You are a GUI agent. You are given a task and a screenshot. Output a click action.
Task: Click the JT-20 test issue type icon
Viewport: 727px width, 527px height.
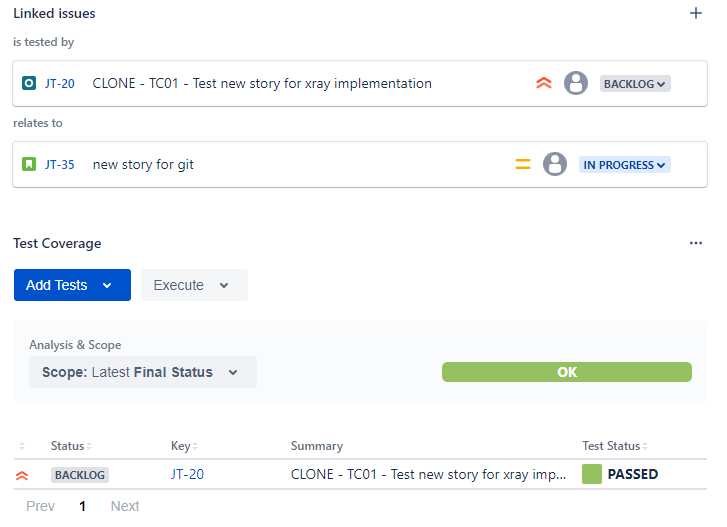[29, 83]
